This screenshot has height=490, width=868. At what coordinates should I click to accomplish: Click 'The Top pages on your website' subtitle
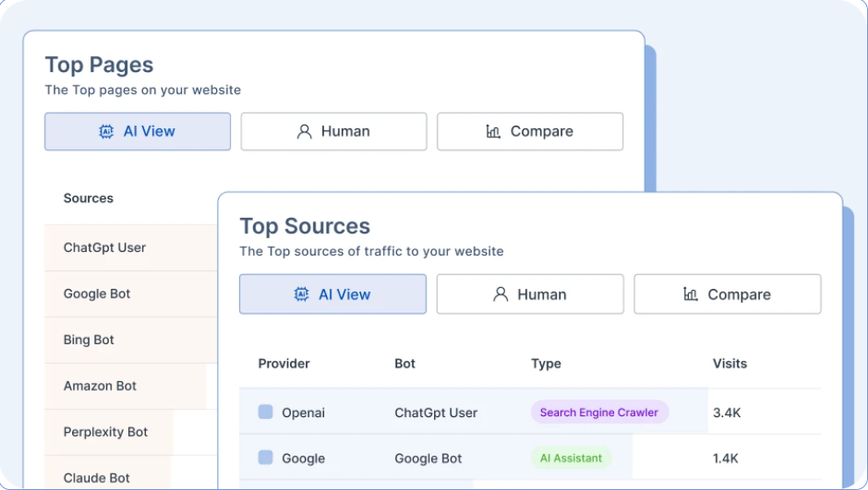[x=143, y=90]
